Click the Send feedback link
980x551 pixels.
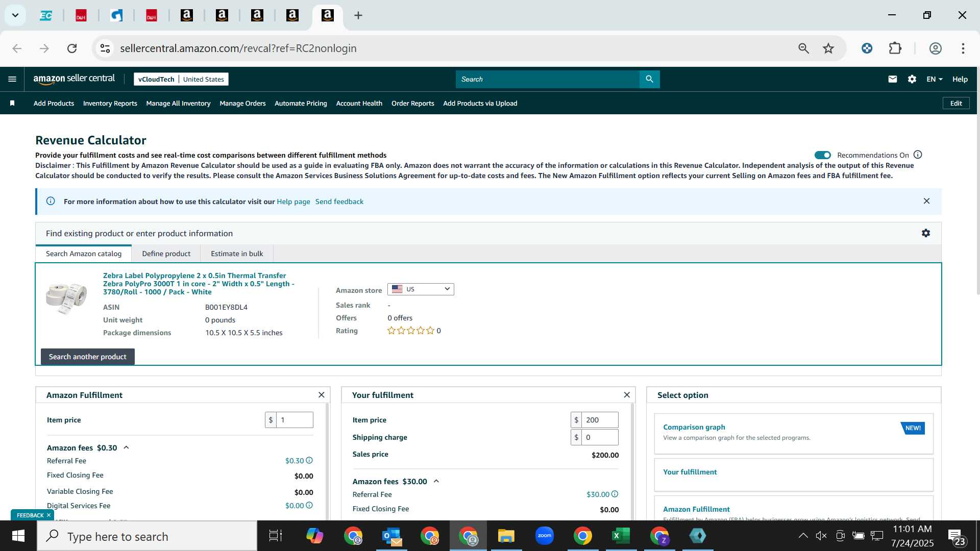(x=339, y=202)
